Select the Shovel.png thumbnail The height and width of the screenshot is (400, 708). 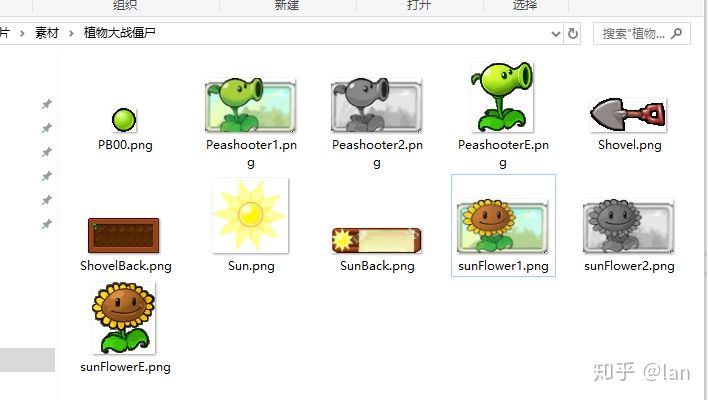click(x=628, y=115)
